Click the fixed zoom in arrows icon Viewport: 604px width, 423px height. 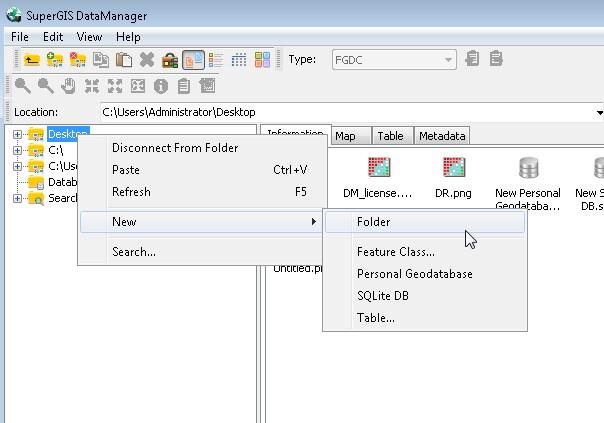92,86
